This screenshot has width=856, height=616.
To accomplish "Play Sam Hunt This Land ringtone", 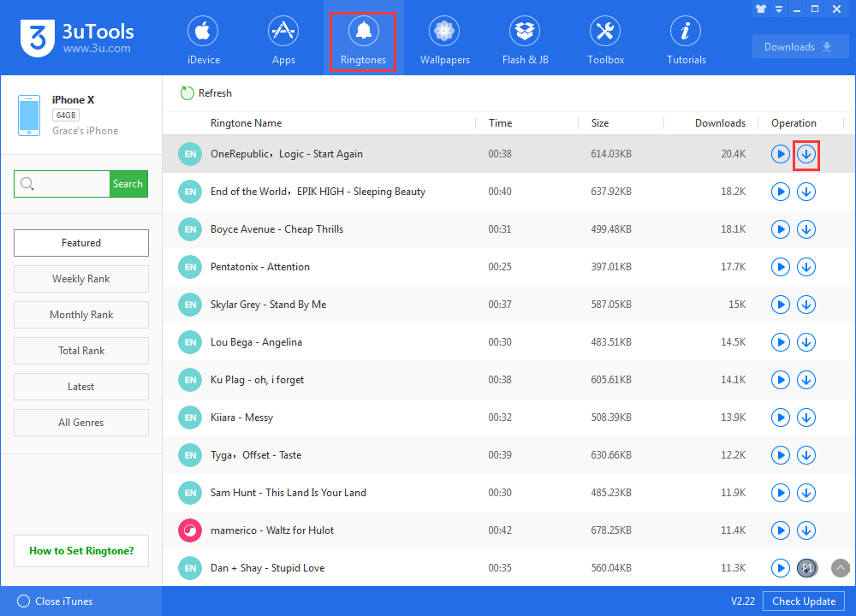I will pos(780,494).
